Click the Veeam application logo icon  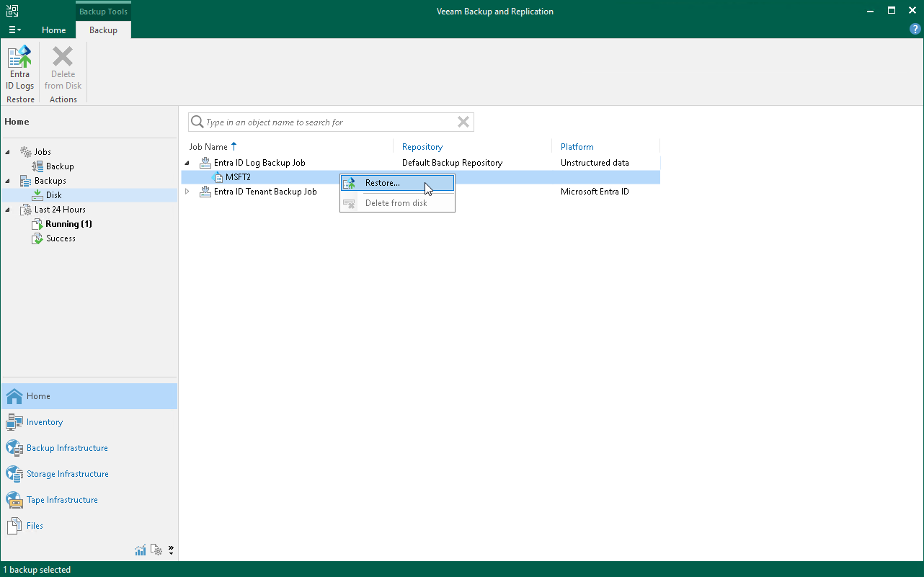12,11
